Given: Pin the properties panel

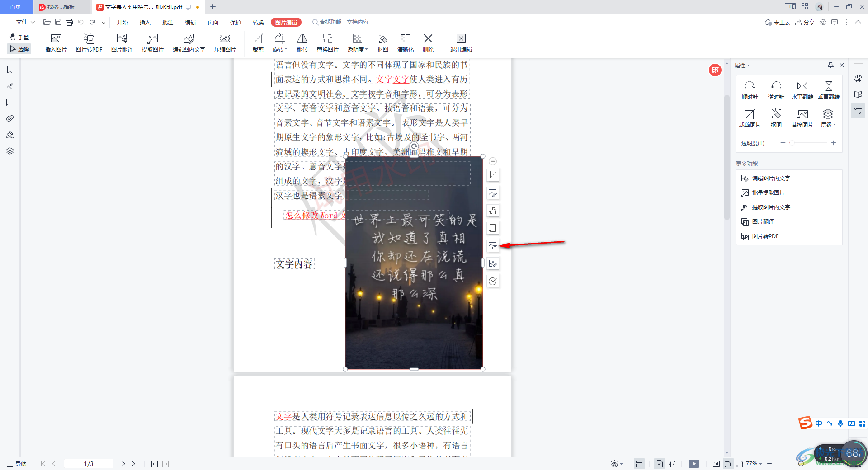Looking at the screenshot, I should pos(830,65).
